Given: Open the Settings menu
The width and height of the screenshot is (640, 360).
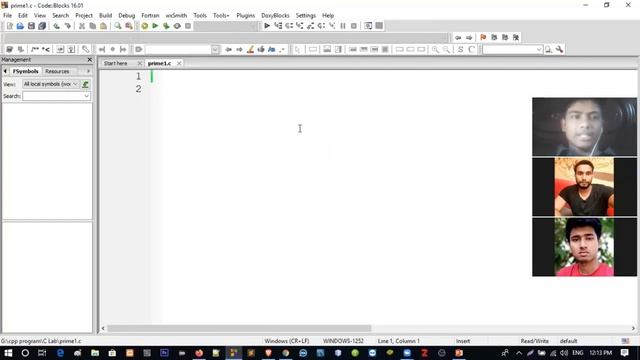Looking at the screenshot, I should (x=306, y=16).
